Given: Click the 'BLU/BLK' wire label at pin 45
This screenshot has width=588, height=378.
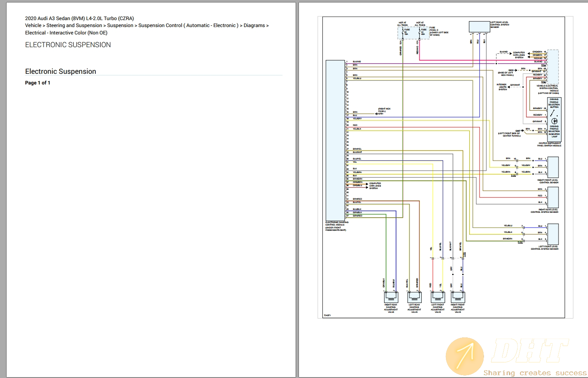Looking at the screenshot, I should pos(357,209).
